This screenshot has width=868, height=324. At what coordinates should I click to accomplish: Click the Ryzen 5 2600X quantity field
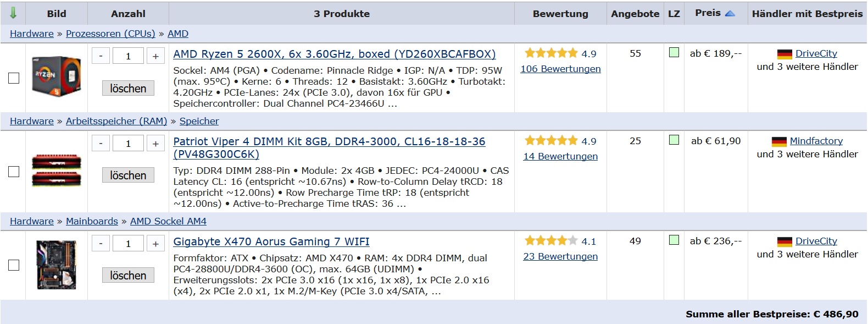click(x=128, y=56)
